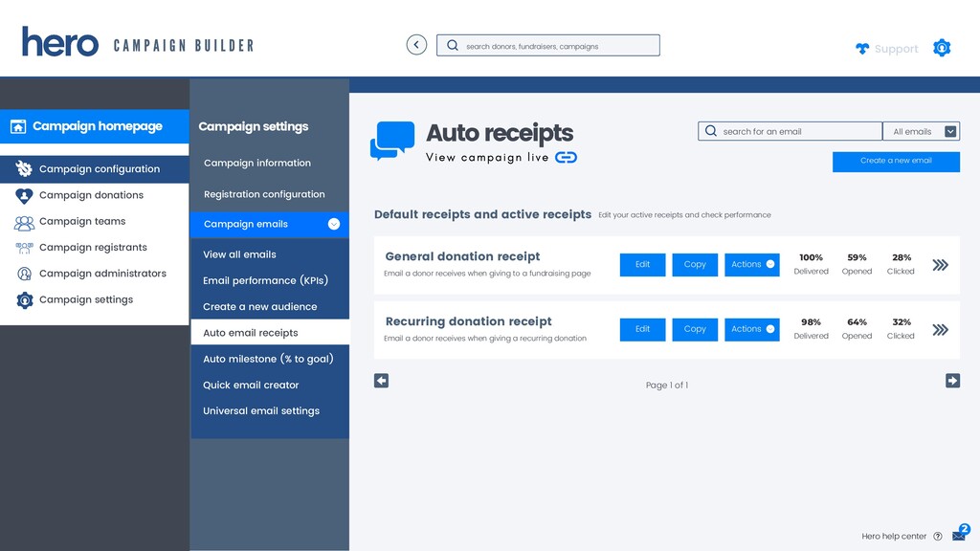Viewport: 980px width, 551px height.
Task: Click the 32% Clicked statistic
Action: point(901,329)
